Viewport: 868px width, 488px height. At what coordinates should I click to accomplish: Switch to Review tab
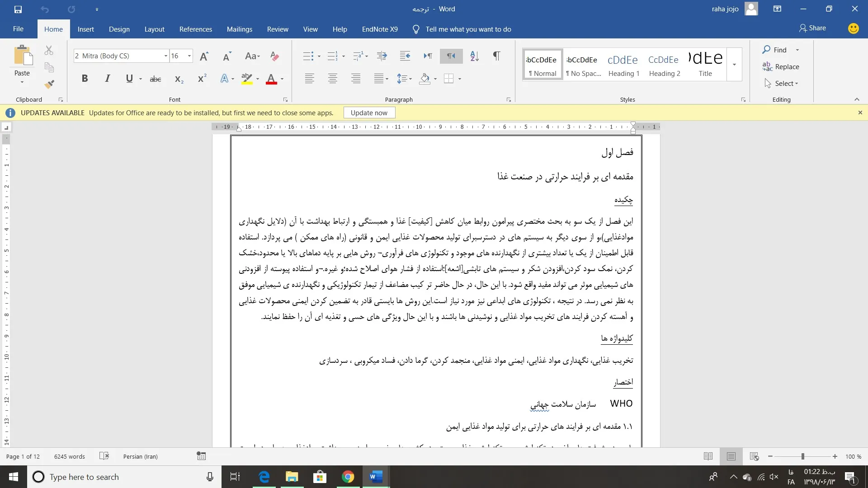click(x=278, y=29)
